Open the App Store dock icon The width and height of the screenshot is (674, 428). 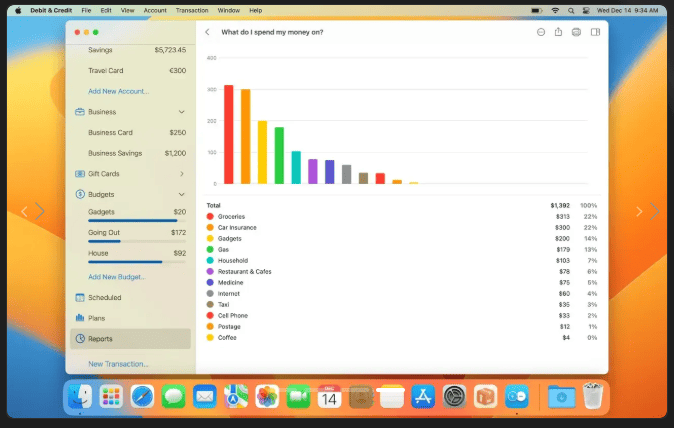423,396
